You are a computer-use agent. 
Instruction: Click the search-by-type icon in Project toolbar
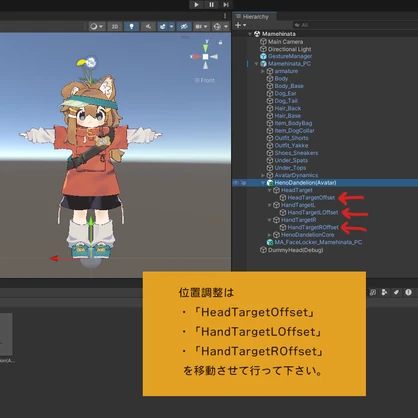coord(384,292)
